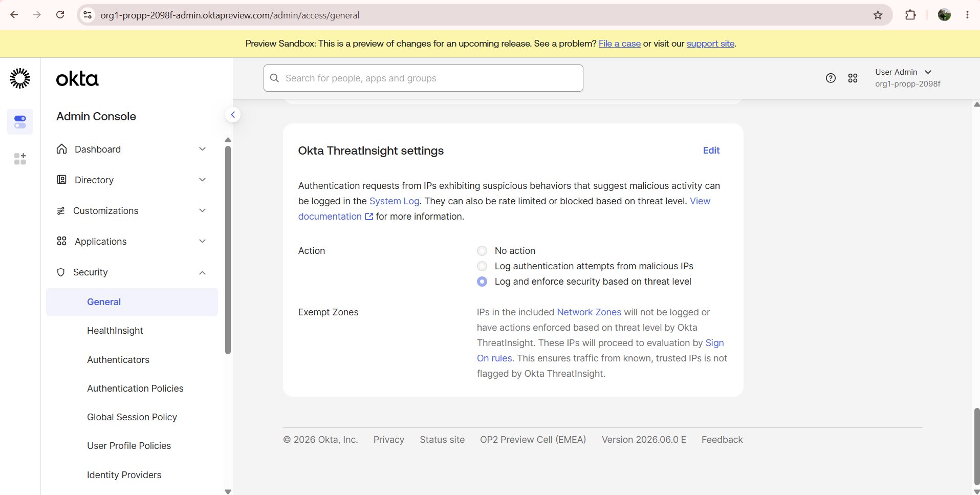Open the Status site footer link
The image size is (980, 495).
(442, 440)
